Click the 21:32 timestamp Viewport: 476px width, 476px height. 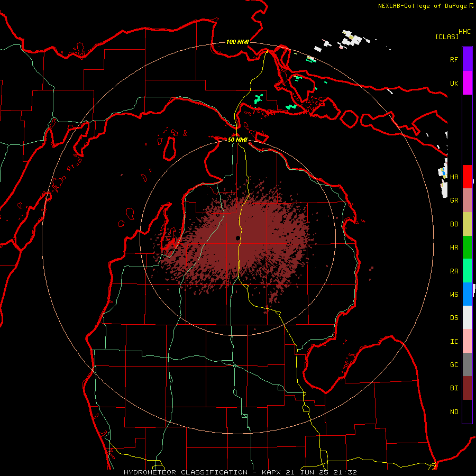click(x=346, y=472)
